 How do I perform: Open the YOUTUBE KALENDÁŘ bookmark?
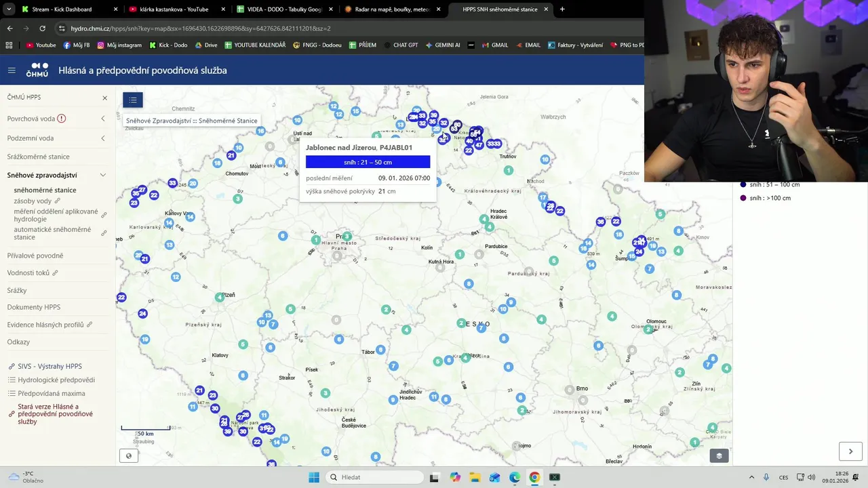[255, 45]
